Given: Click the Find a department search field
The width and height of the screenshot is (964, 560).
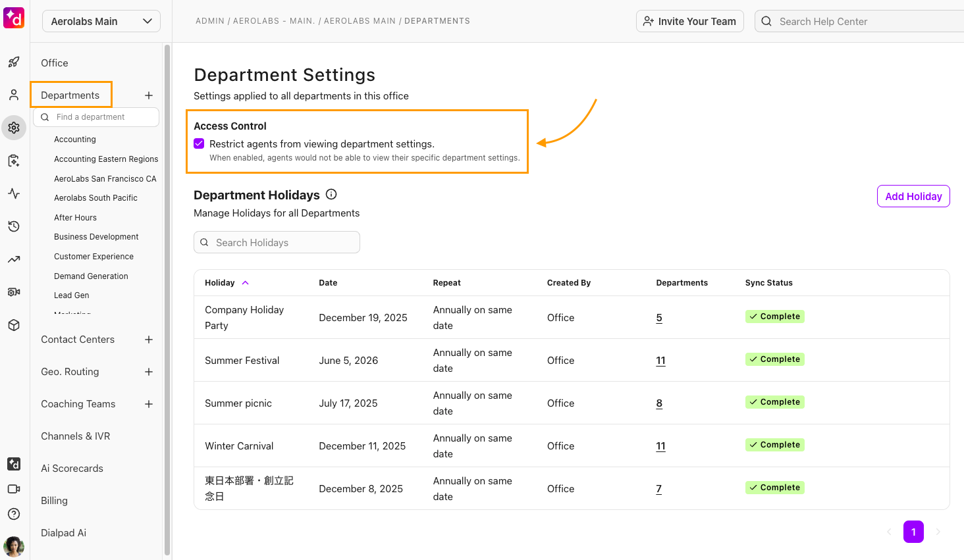Looking at the screenshot, I should (x=96, y=117).
